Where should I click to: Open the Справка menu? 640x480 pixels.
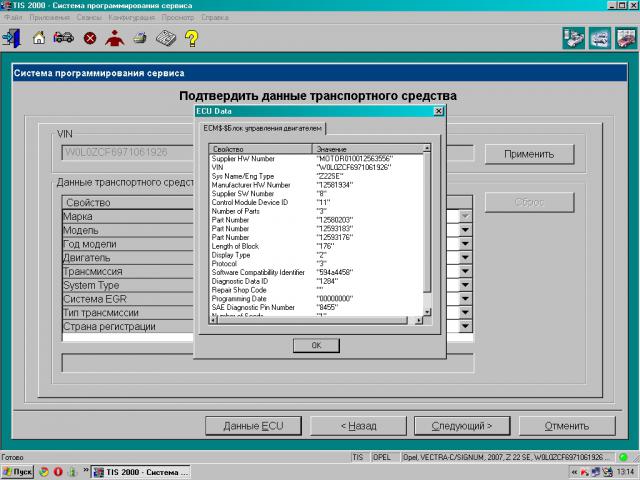[x=215, y=18]
